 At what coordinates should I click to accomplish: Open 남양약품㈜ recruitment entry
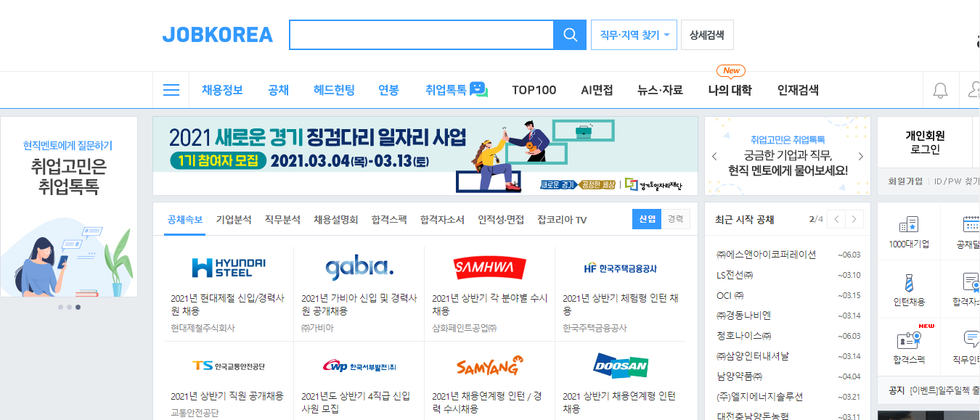pyautogui.click(x=739, y=376)
